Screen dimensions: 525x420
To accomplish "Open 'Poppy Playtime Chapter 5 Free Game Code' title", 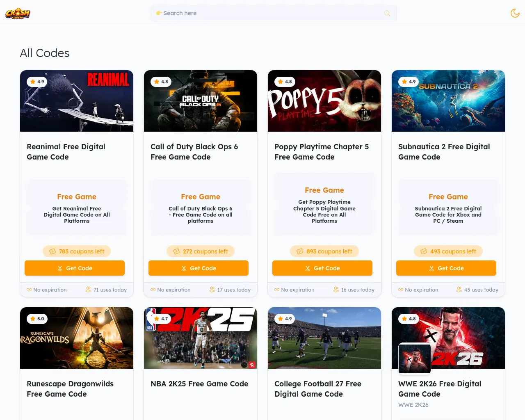I will click(x=322, y=152).
